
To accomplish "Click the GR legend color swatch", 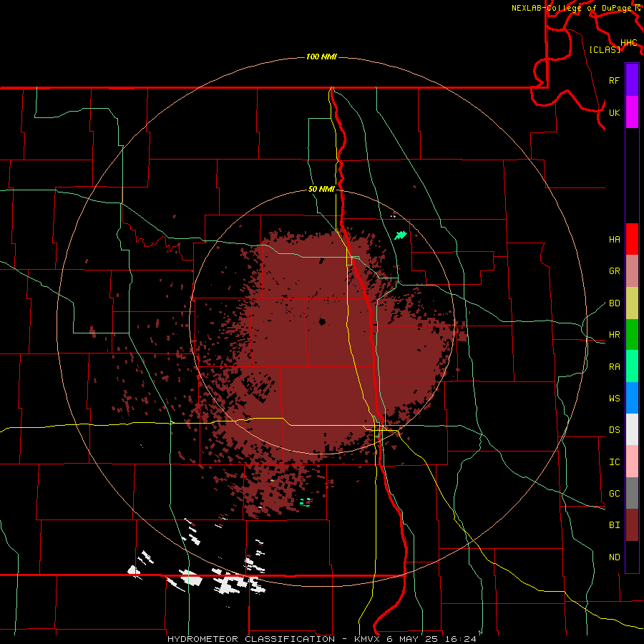I will [632, 271].
